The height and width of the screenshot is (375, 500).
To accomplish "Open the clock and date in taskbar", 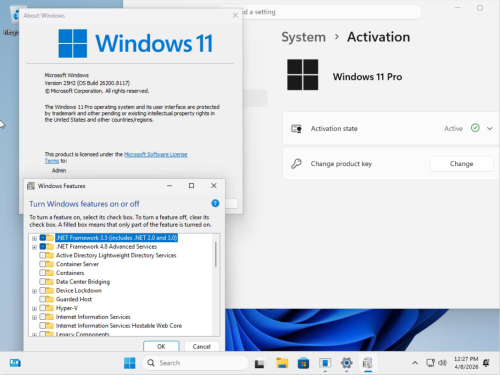I will [x=466, y=363].
